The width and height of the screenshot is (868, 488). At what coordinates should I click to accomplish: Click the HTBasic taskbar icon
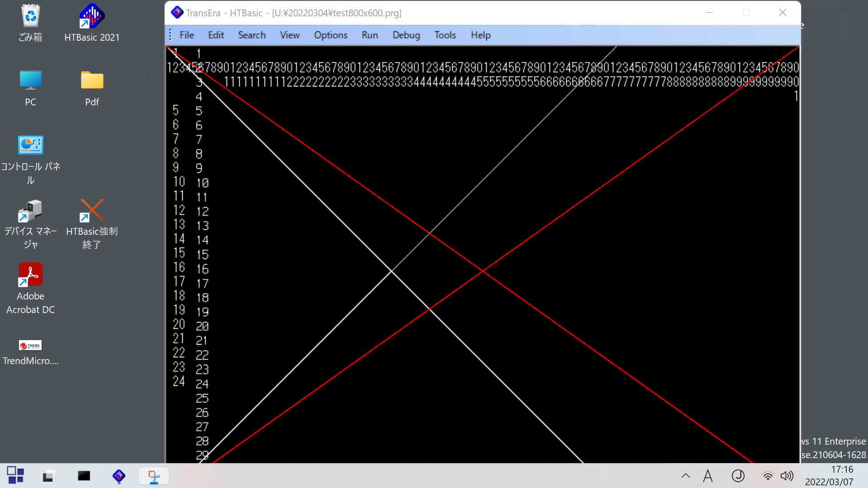[119, 475]
